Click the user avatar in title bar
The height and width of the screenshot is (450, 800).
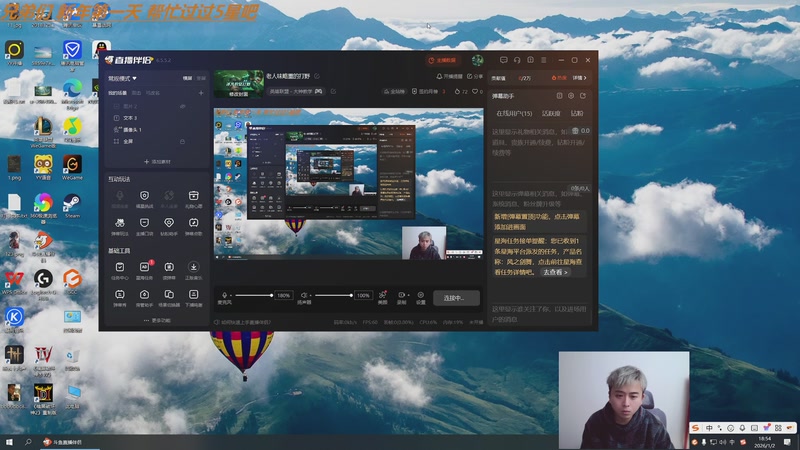(478, 60)
